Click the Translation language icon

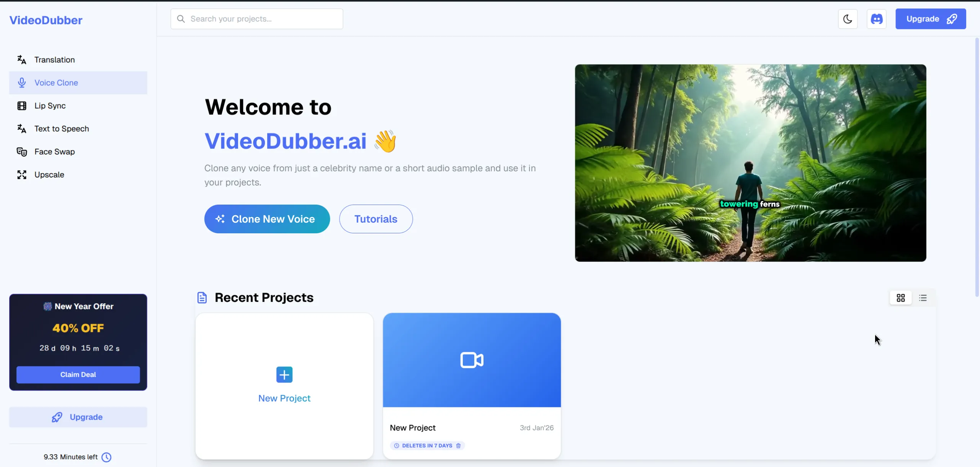click(x=22, y=60)
